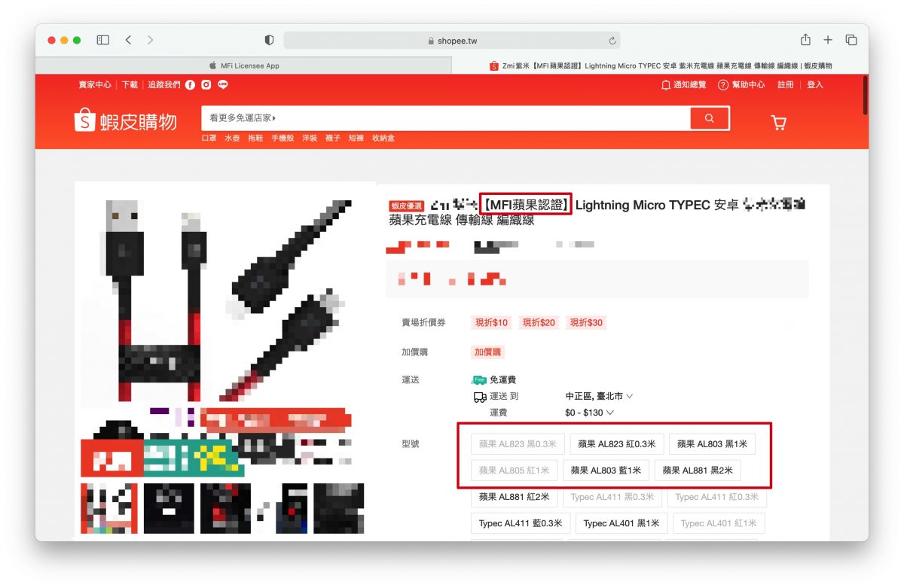904x588 pixels.
Task: Click the 手機殼 suggested keyword
Action: pyautogui.click(x=282, y=139)
